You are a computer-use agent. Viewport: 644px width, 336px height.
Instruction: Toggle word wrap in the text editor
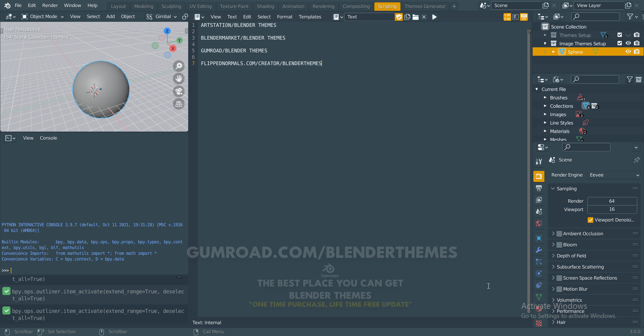click(x=516, y=17)
